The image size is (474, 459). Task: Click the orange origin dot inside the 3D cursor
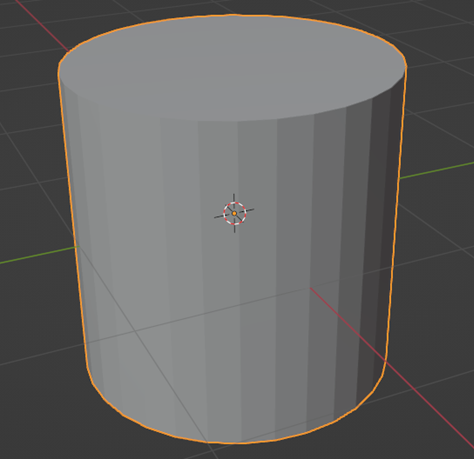[234, 213]
